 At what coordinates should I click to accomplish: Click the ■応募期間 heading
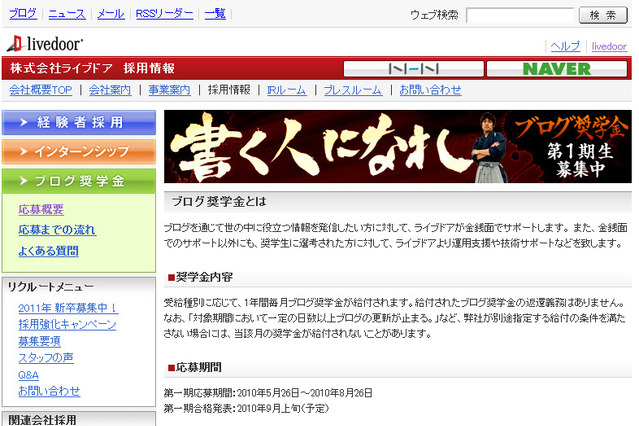tap(195, 367)
